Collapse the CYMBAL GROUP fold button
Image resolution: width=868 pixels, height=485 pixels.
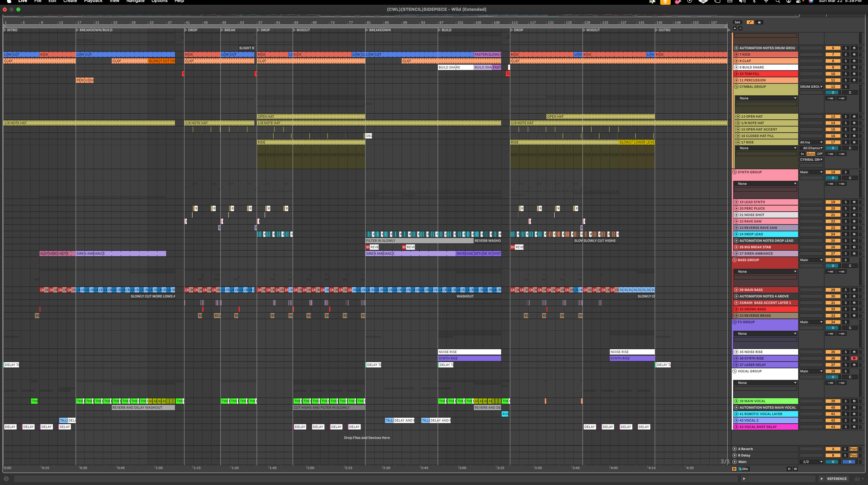pyautogui.click(x=736, y=87)
